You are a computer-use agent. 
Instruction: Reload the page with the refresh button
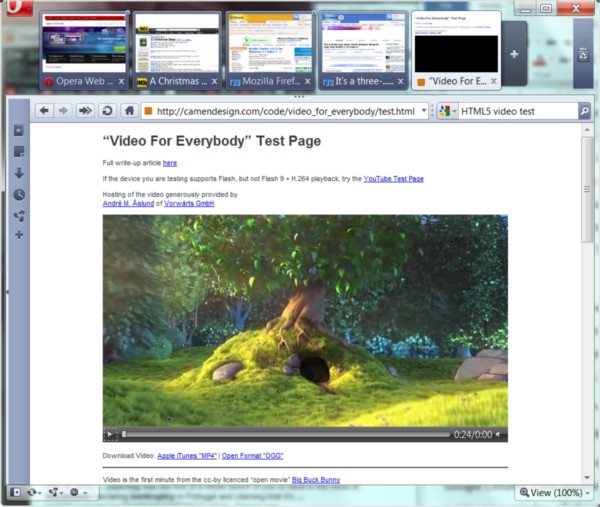[108, 111]
